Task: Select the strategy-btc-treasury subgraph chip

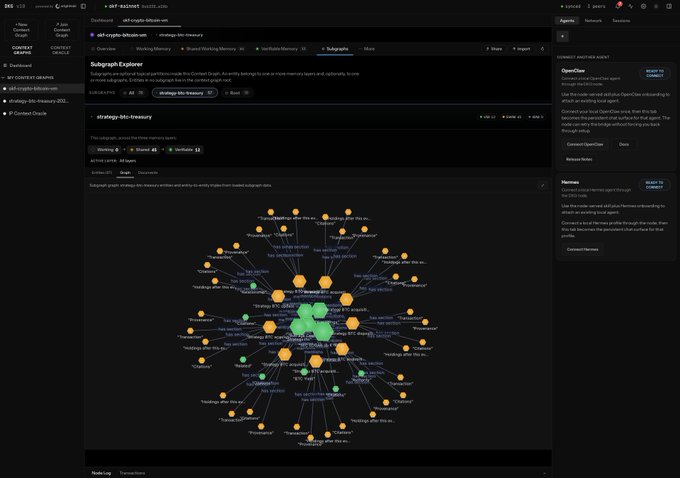Action: point(185,93)
